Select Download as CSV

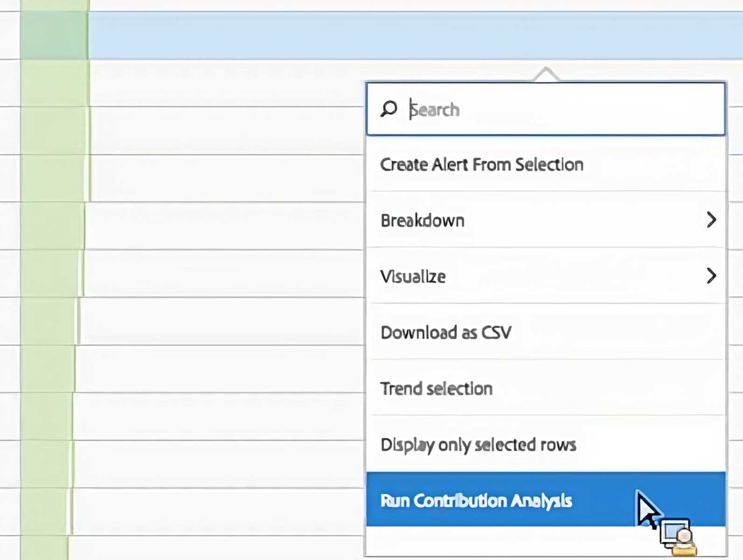point(546,332)
